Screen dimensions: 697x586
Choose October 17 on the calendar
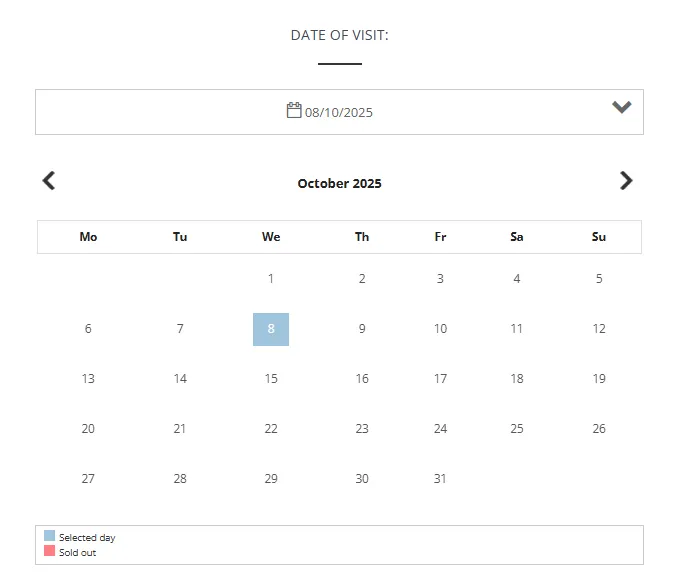tap(440, 379)
